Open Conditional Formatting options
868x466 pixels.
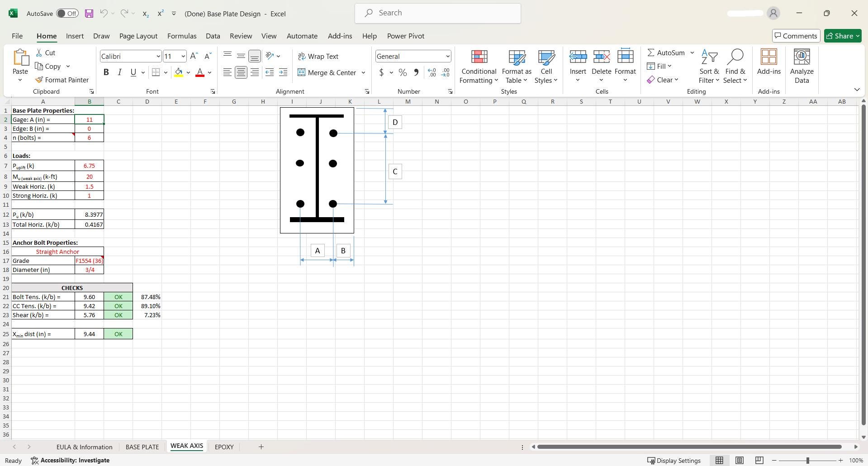(478, 66)
